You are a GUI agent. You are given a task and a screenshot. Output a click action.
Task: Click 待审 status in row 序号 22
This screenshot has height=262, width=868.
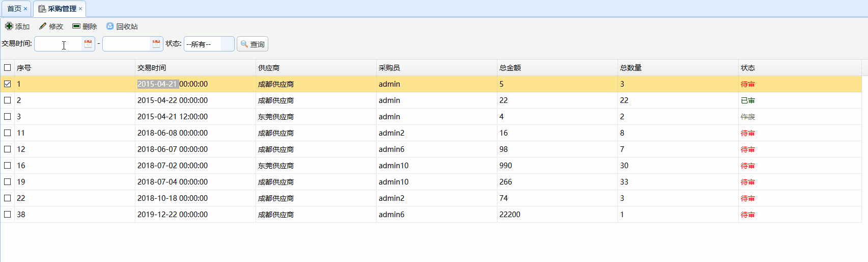(748, 198)
